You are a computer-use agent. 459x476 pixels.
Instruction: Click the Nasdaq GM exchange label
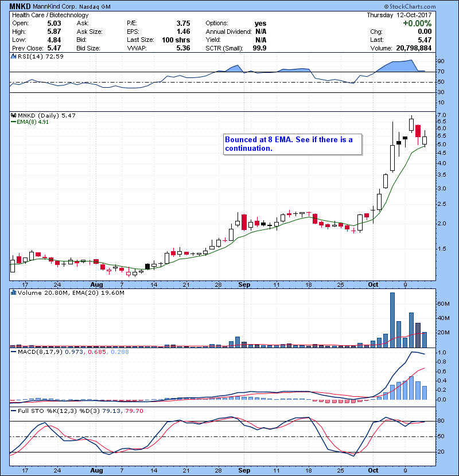[x=95, y=7]
